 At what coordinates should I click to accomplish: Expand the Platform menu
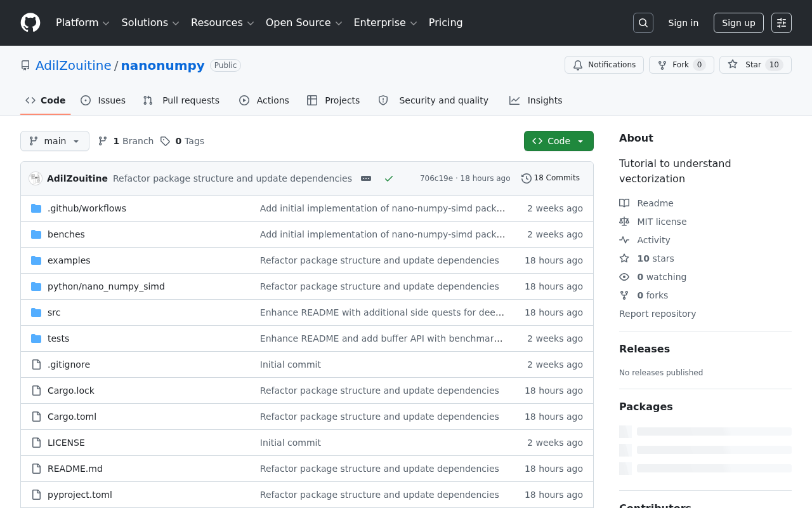(82, 23)
